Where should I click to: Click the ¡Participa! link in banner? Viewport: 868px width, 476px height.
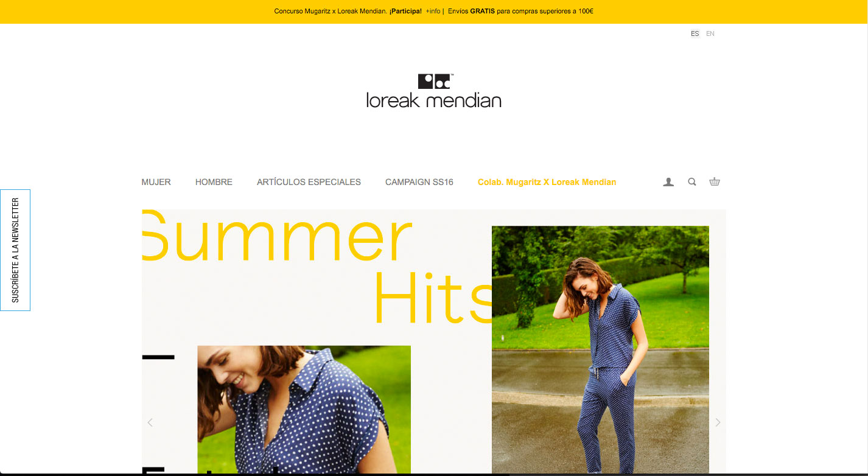tap(406, 11)
